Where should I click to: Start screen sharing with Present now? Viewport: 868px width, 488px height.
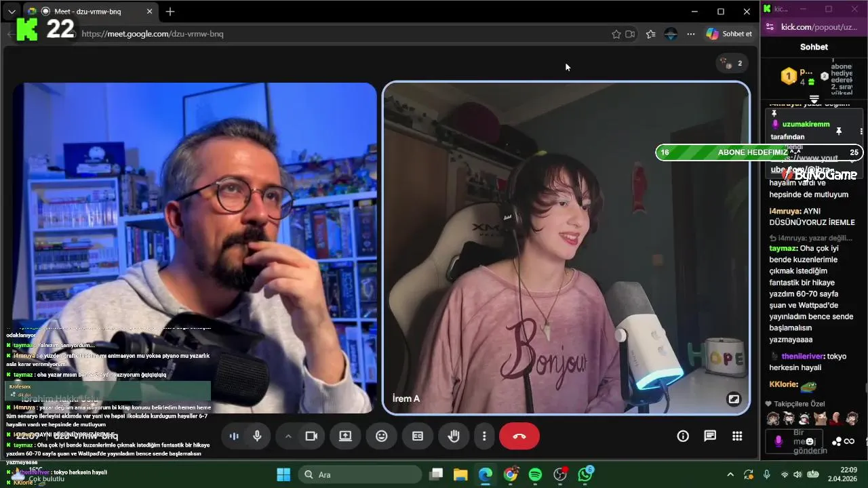pyautogui.click(x=345, y=436)
